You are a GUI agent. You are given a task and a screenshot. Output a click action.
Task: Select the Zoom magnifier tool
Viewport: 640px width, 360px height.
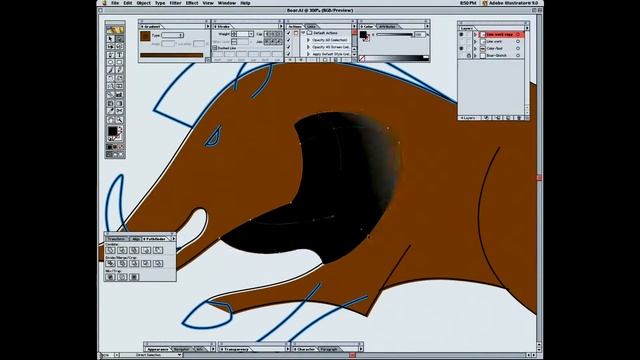(x=119, y=120)
